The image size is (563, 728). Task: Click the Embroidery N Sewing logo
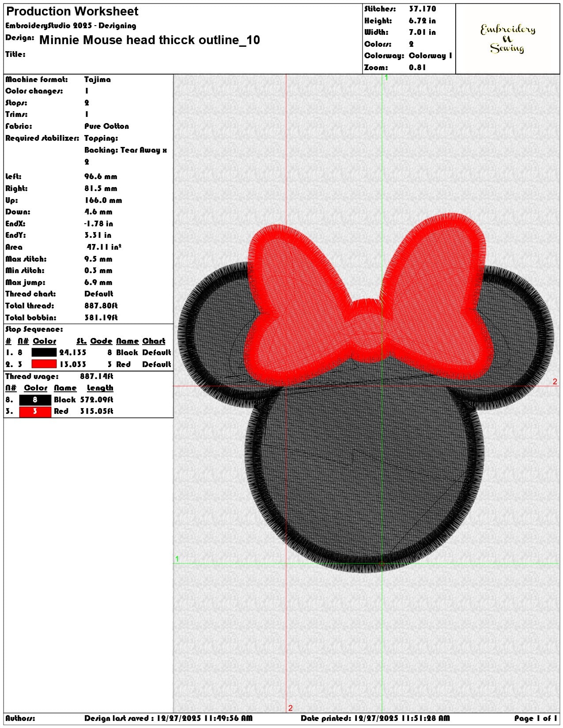[508, 39]
